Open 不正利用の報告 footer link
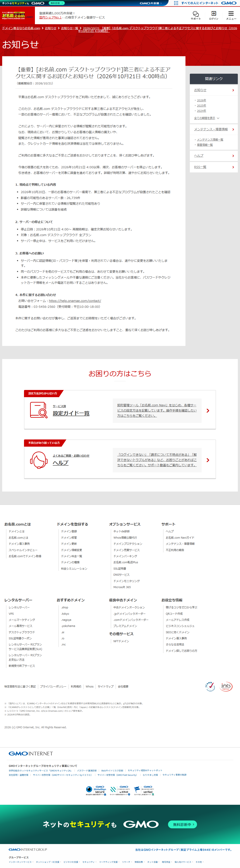The height and width of the screenshot is (868, 240). click(x=175, y=550)
